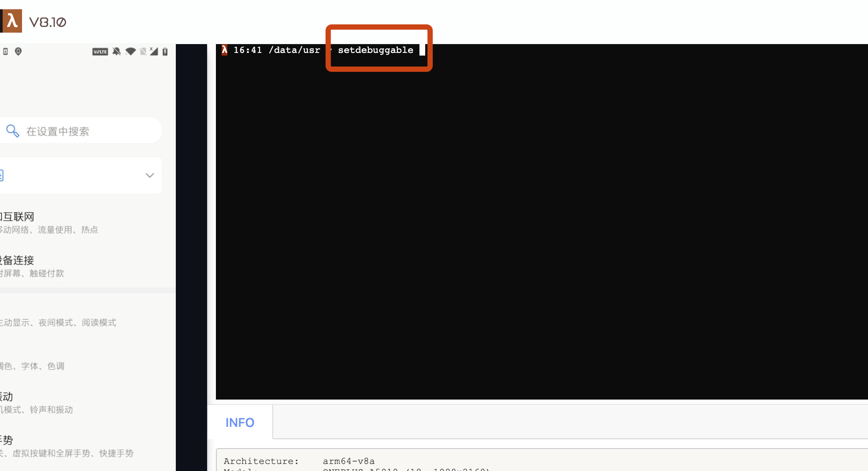868x471 pixels.
Task: Tap the muted notifications bell icon
Action: [116, 52]
